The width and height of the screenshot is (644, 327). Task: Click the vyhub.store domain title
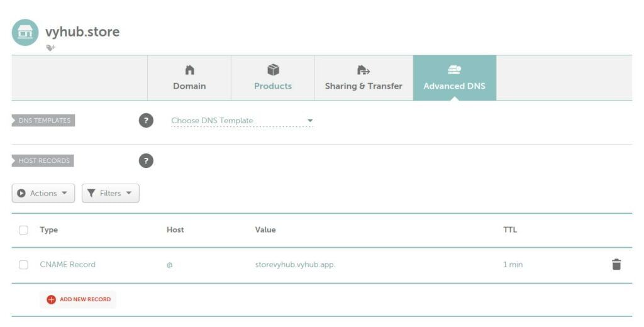[x=82, y=32]
